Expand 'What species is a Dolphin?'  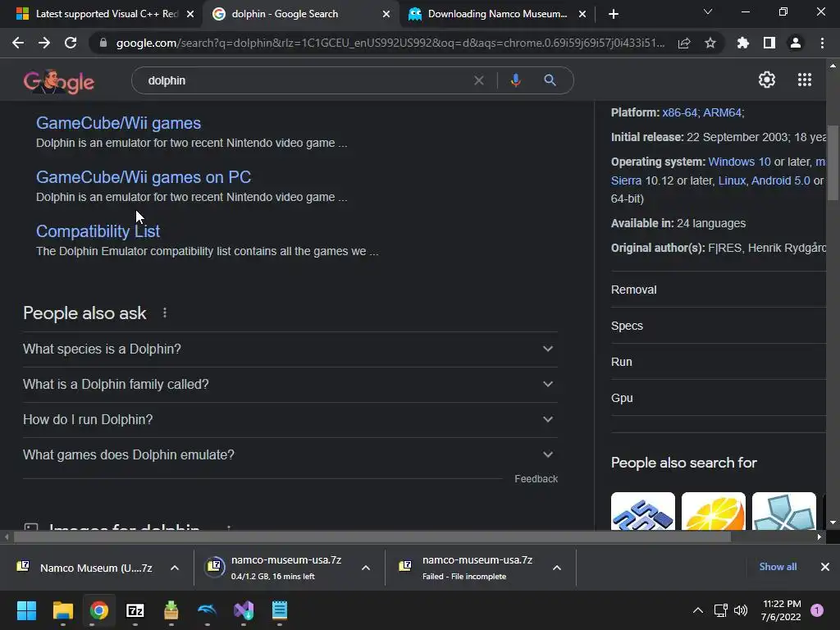pos(290,349)
